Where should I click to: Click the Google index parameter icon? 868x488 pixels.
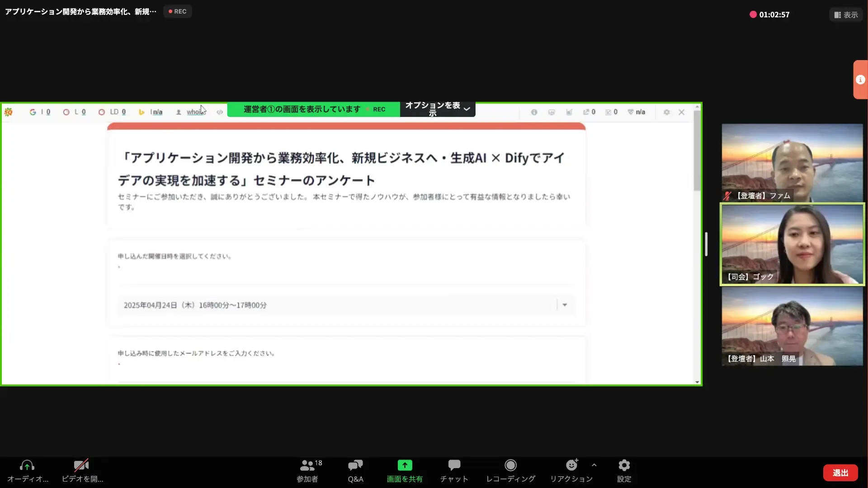pyautogui.click(x=33, y=112)
